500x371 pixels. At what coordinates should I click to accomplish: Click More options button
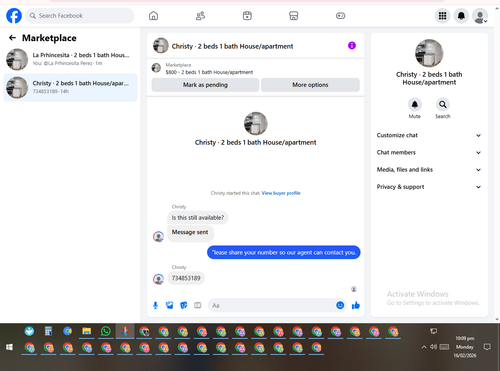[x=310, y=85]
